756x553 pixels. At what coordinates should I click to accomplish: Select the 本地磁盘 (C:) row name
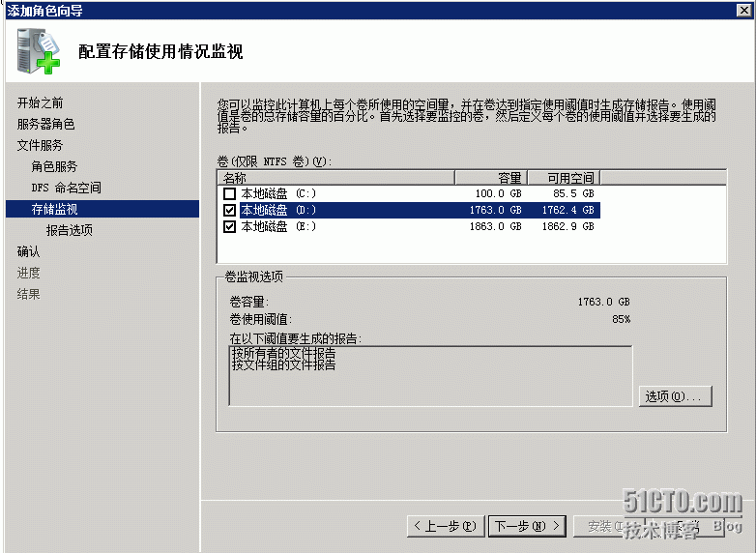(x=278, y=193)
